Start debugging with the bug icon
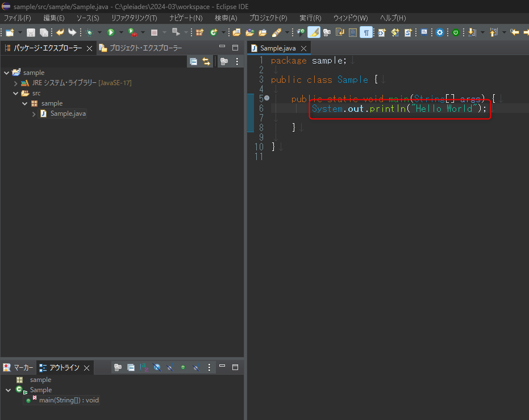Image resolution: width=529 pixels, height=420 pixels. click(89, 32)
